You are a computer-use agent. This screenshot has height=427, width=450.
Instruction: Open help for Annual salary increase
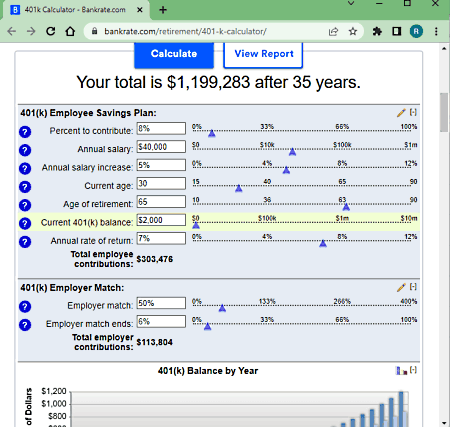pos(25,169)
